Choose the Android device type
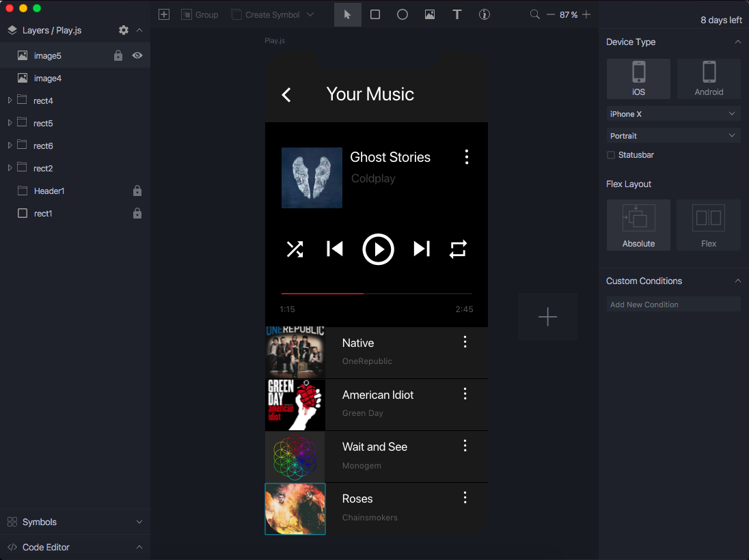Viewport: 749px width, 560px height. click(709, 79)
